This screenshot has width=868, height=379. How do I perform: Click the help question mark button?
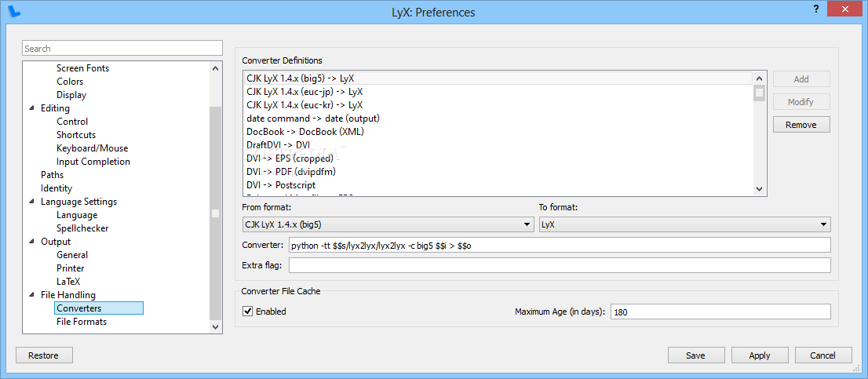(816, 9)
